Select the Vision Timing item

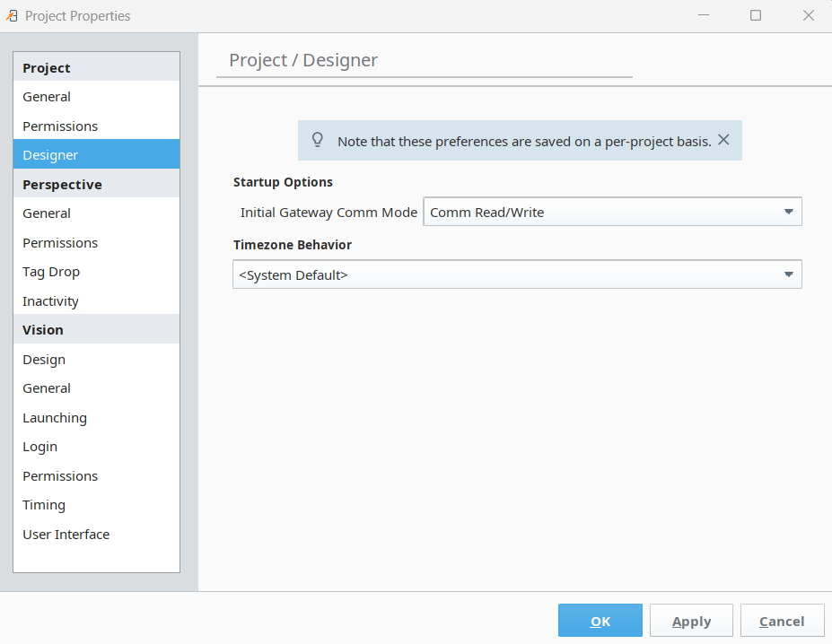44,505
